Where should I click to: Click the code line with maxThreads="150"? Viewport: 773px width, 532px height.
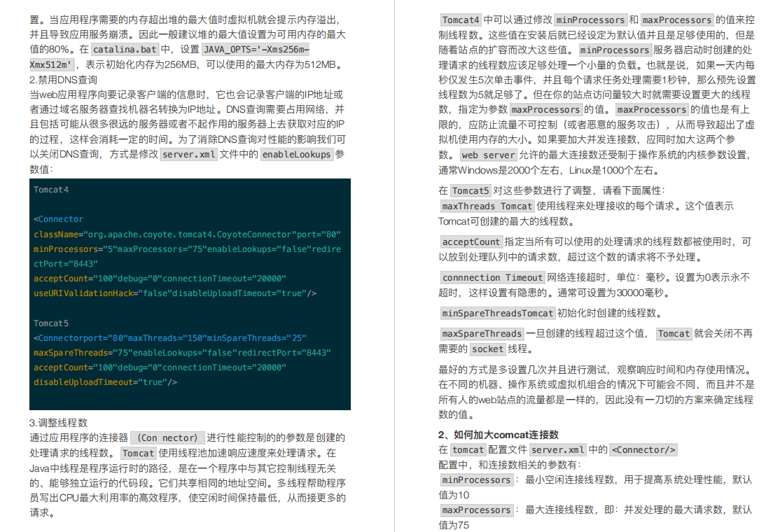point(170,337)
